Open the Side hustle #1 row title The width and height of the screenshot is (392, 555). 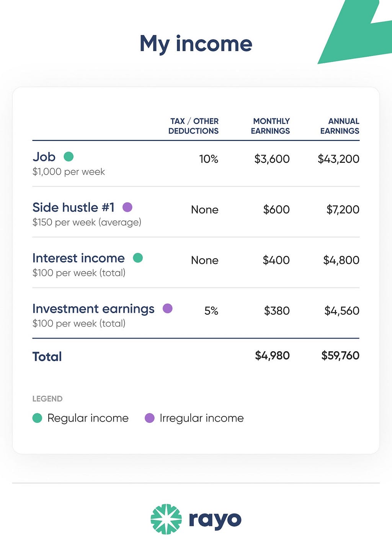[x=73, y=207]
